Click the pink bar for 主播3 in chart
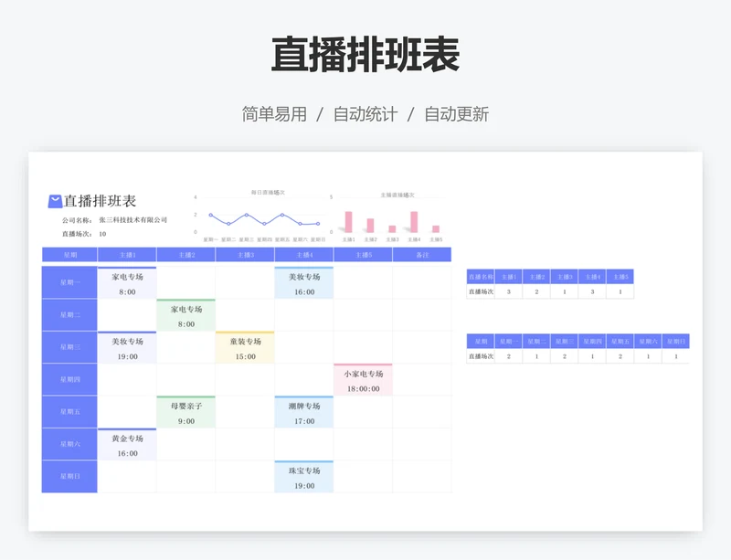 click(392, 229)
